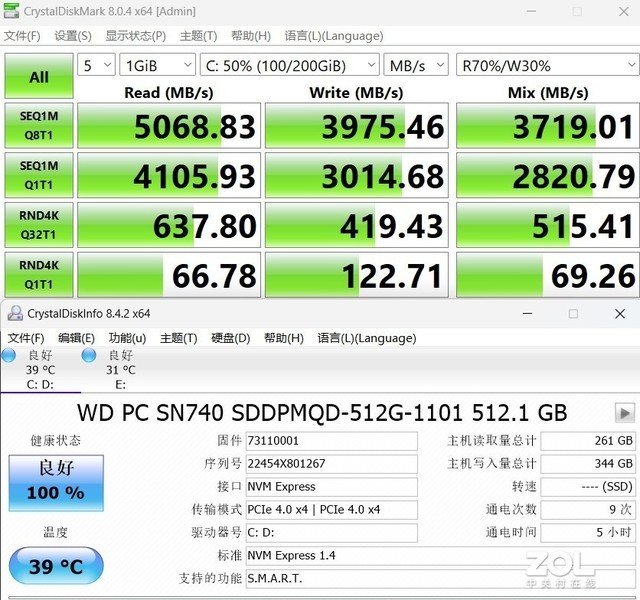This screenshot has width=640, height=600.
Task: Open 硬盘(D) menu in CrystalDiskInfo
Action: pyautogui.click(x=231, y=338)
